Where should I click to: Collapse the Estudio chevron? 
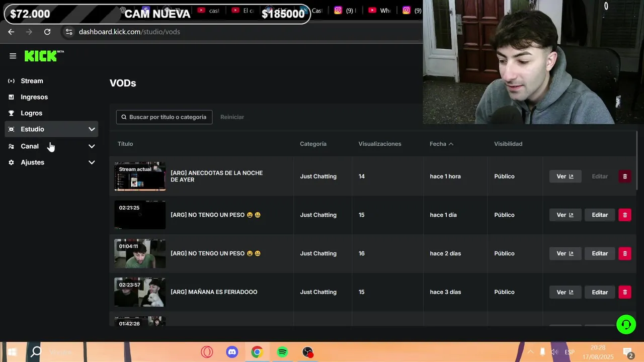(x=92, y=129)
